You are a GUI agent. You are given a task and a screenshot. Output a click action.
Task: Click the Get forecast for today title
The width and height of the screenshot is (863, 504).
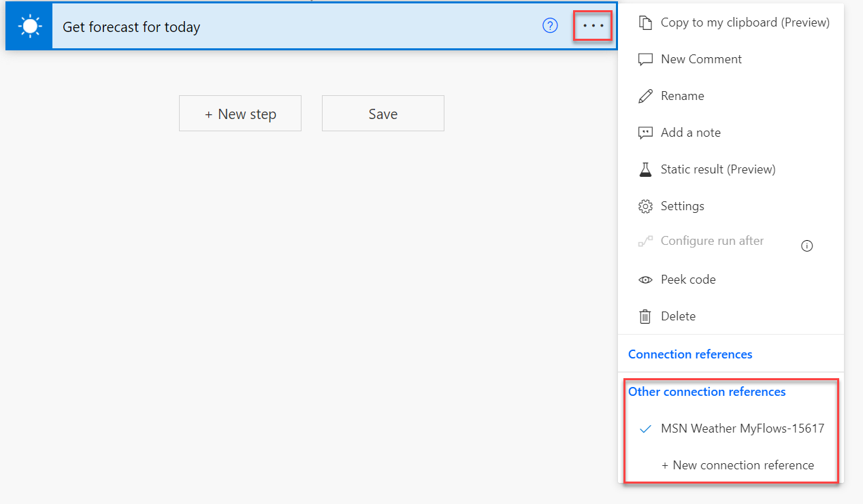(x=131, y=27)
